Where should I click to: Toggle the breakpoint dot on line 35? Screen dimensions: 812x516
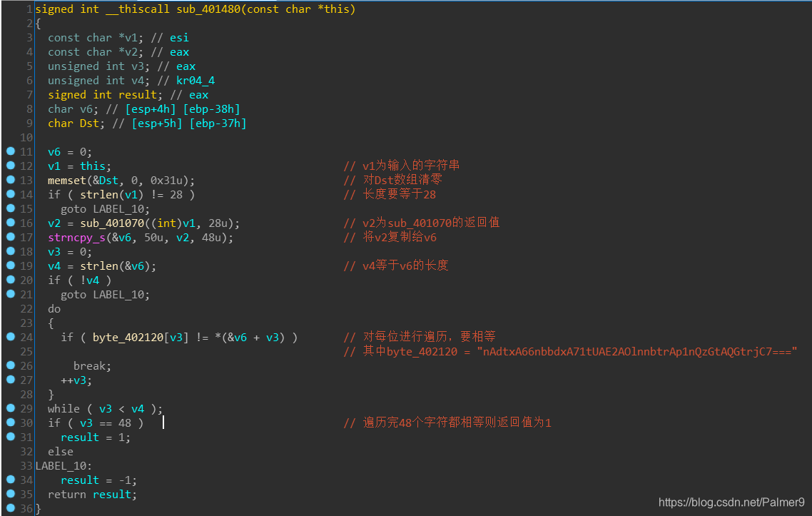pos(11,494)
